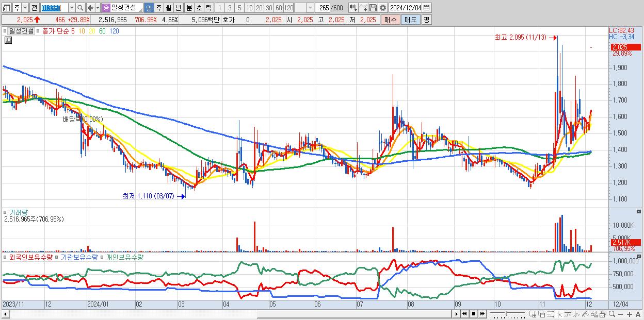Click the search magnifier next to stock code
The height and width of the screenshot is (320, 644).
tap(80, 8)
